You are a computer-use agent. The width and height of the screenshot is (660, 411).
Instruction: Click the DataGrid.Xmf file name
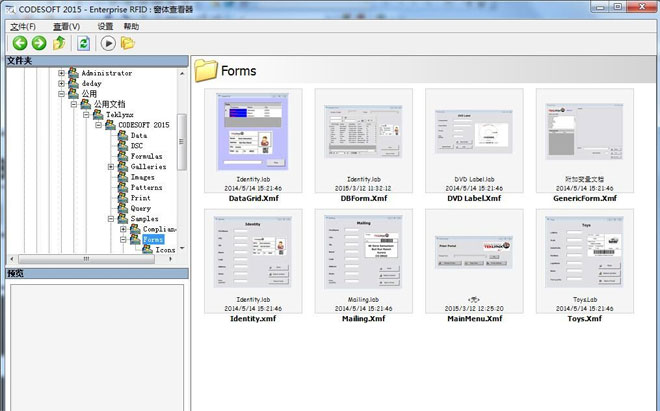click(253, 198)
